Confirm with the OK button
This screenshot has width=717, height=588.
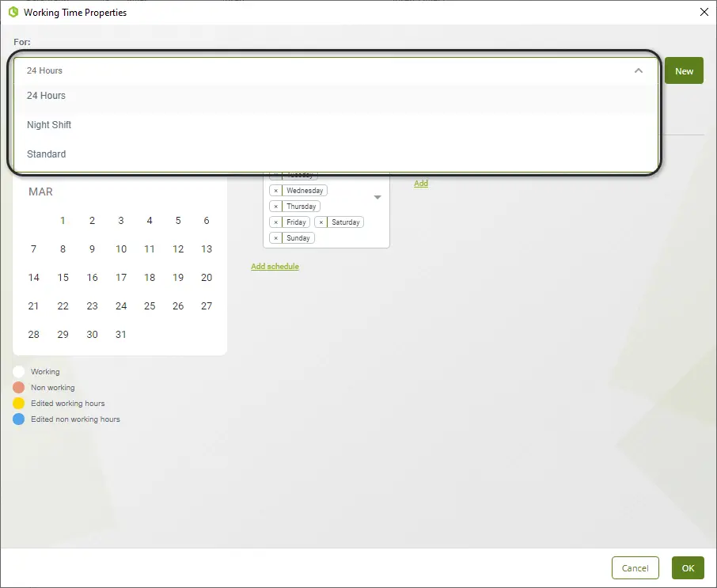(x=688, y=568)
